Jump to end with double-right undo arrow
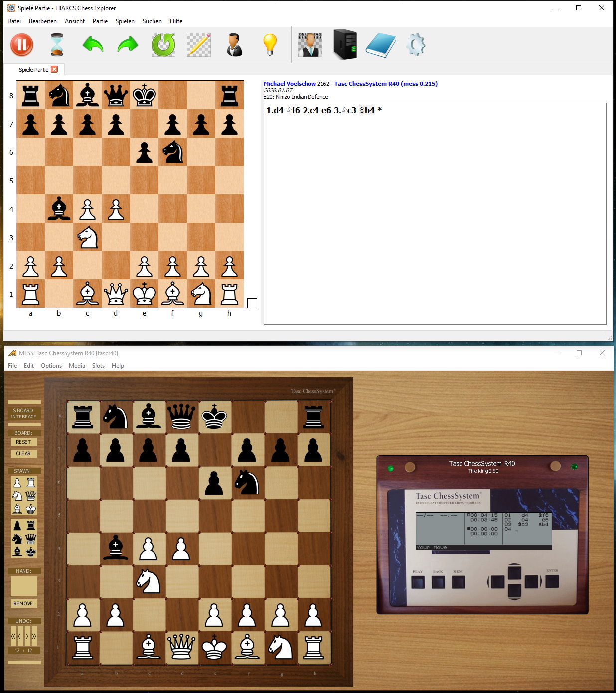 tap(34, 636)
